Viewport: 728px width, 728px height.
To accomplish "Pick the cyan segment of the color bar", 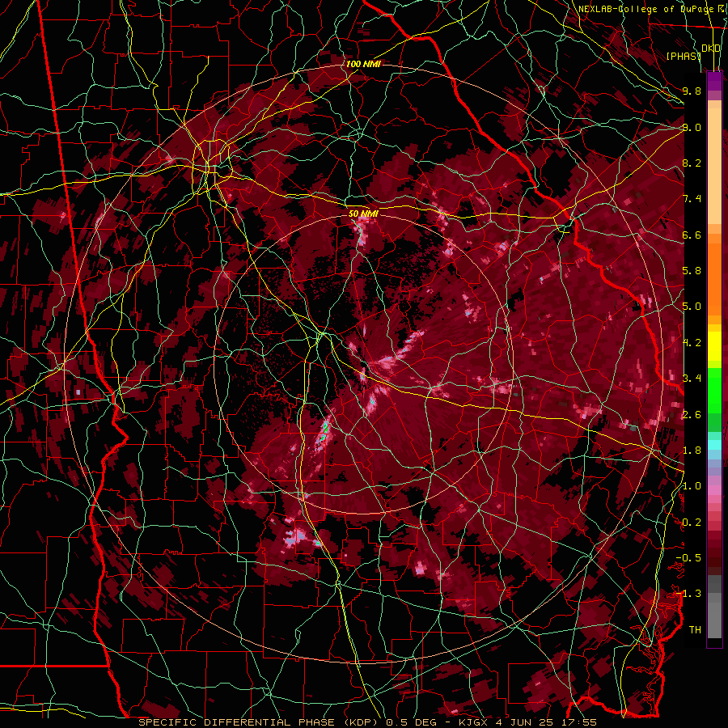I will point(714,445).
